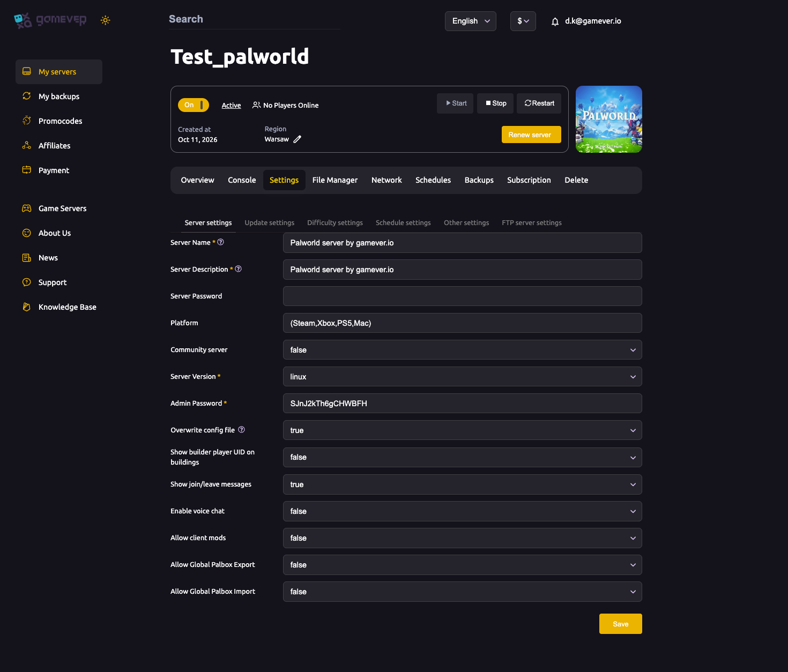
Task: Click the Active status link
Action: (232, 106)
